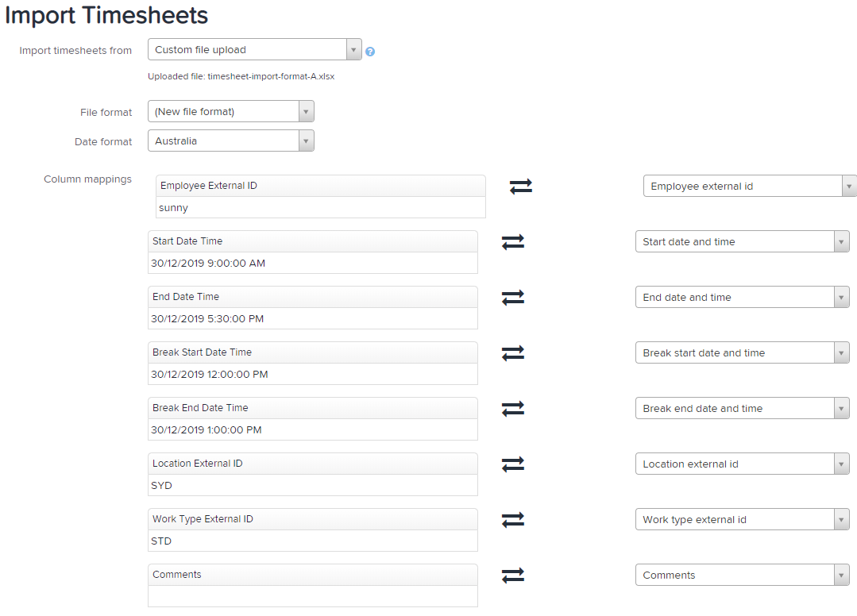
Task: Click the Start Date Time column header
Action: pyautogui.click(x=313, y=241)
